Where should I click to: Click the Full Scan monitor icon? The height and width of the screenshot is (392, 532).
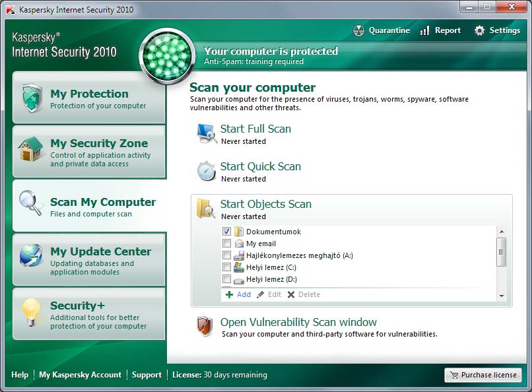click(207, 133)
